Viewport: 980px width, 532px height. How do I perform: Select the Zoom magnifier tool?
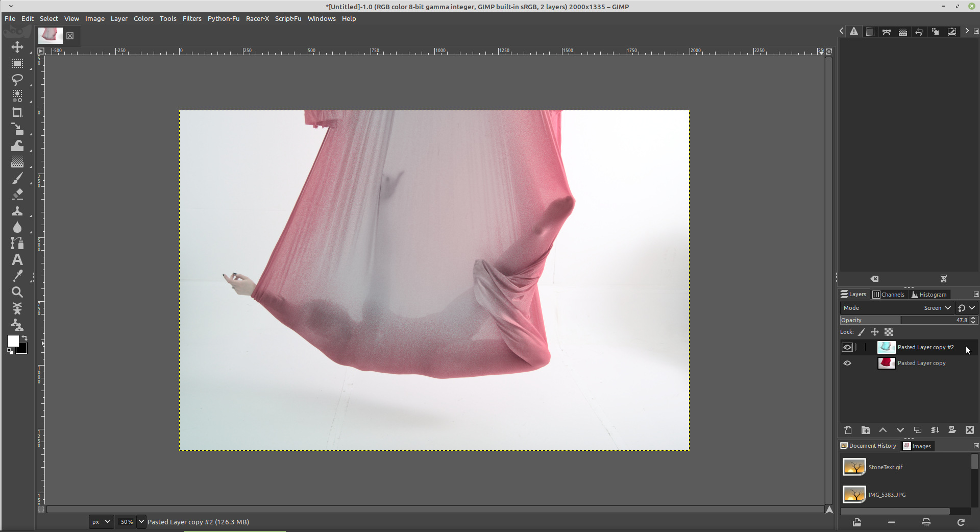[17, 292]
